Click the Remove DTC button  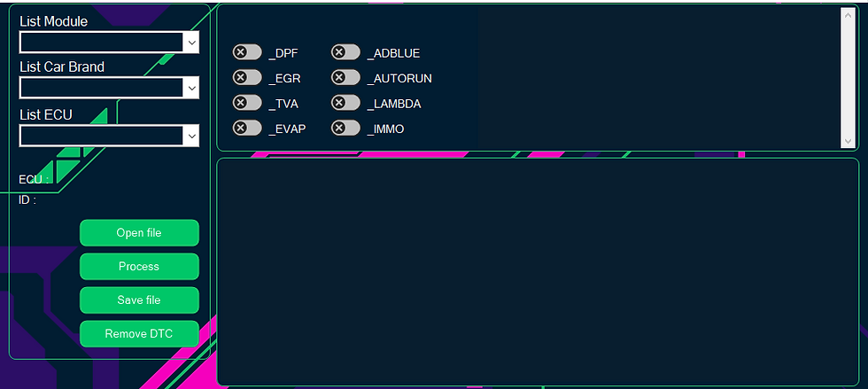tap(139, 333)
